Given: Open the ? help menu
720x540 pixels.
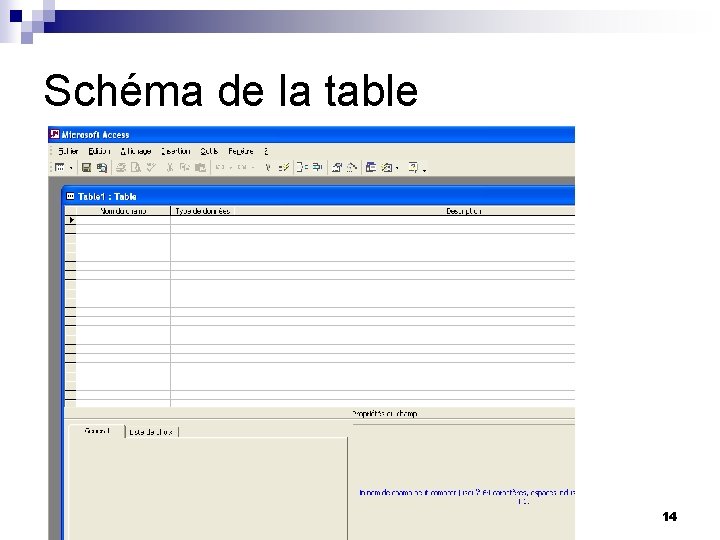Looking at the screenshot, I should click(x=266, y=151).
